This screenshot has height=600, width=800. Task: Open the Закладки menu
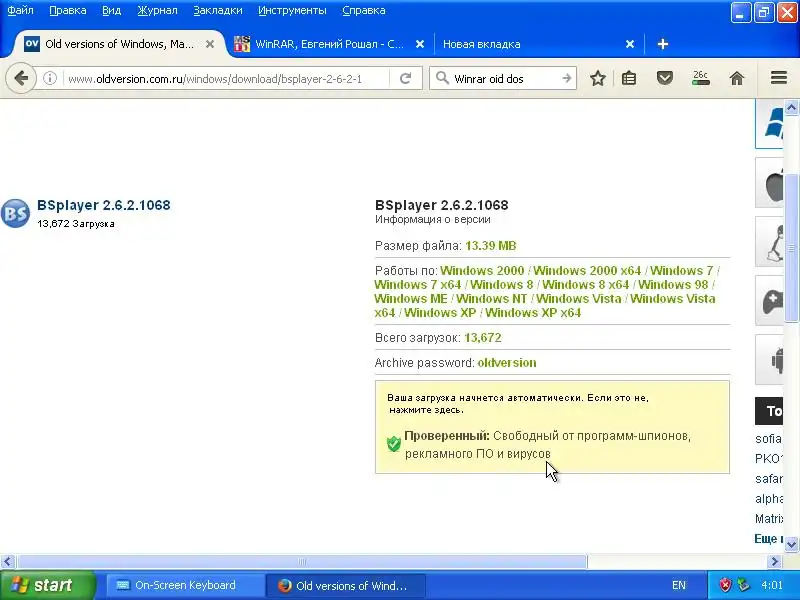[x=217, y=10]
